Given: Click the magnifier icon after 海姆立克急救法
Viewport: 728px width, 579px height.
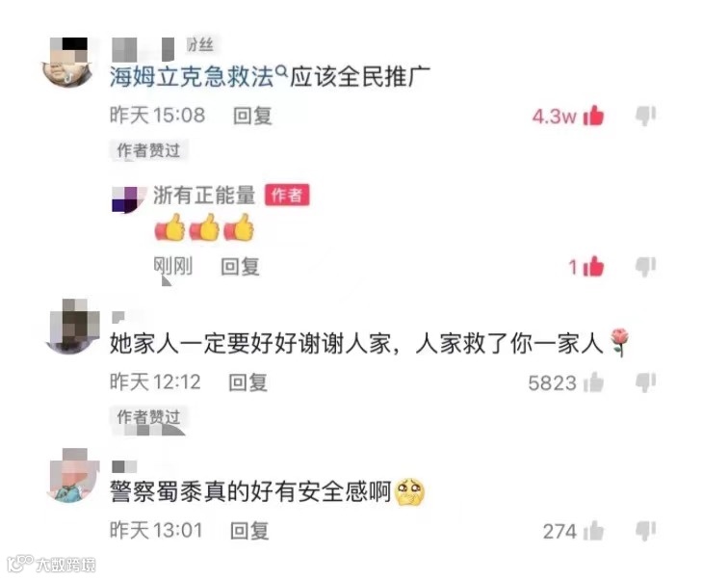Looking at the screenshot, I should (x=281, y=71).
